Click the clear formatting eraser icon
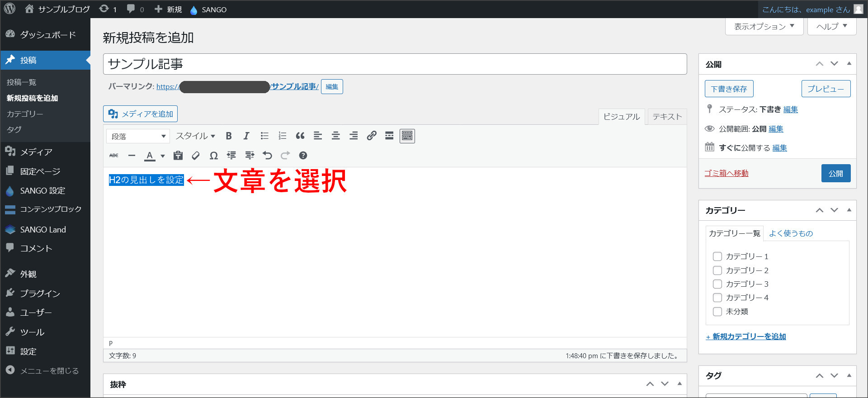 196,156
